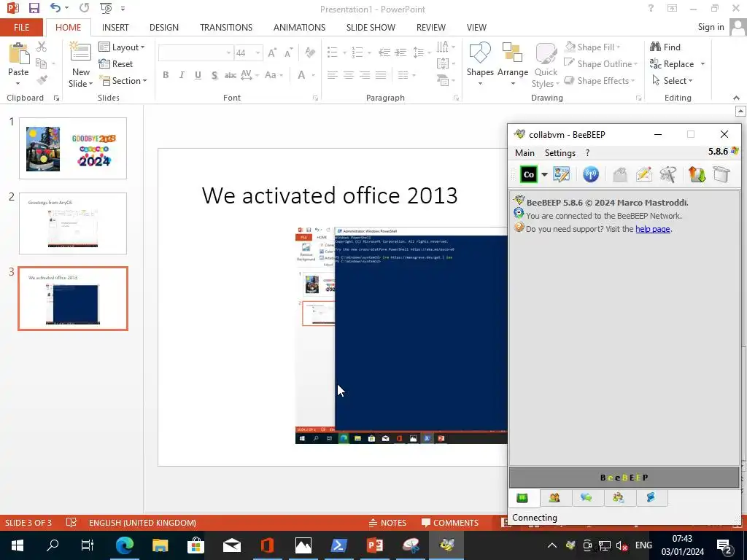Click the Format Painter brush icon
The width and height of the screenshot is (747, 560).
click(x=42, y=80)
